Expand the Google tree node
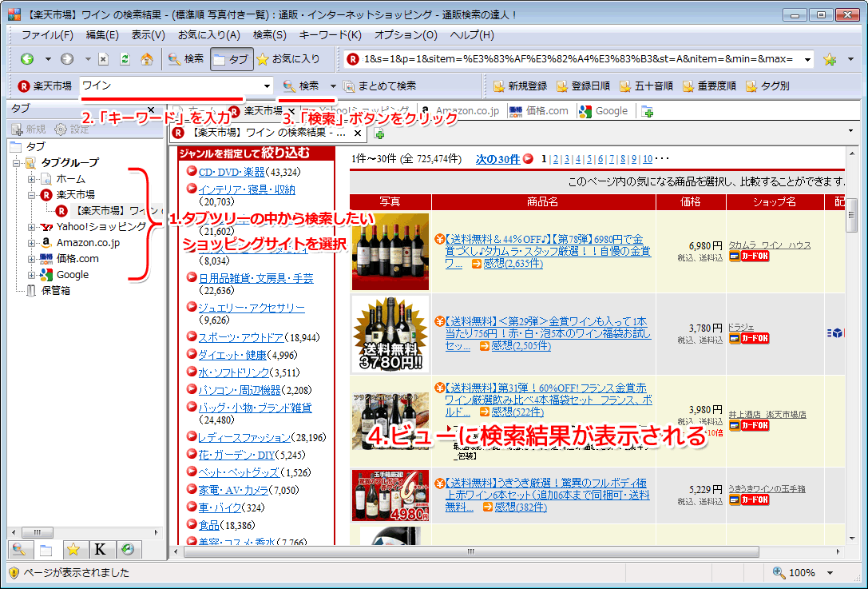 point(32,275)
